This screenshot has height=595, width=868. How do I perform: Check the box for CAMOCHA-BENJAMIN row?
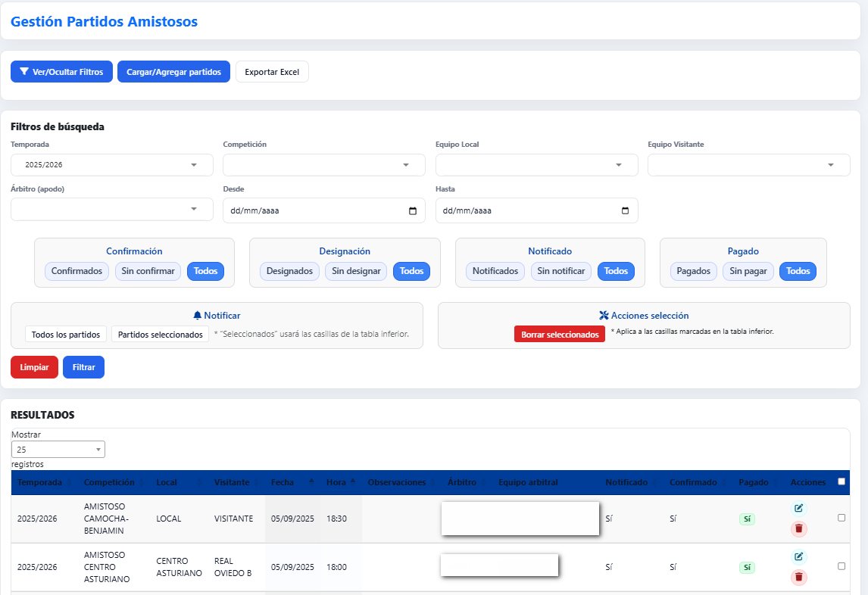point(841,518)
